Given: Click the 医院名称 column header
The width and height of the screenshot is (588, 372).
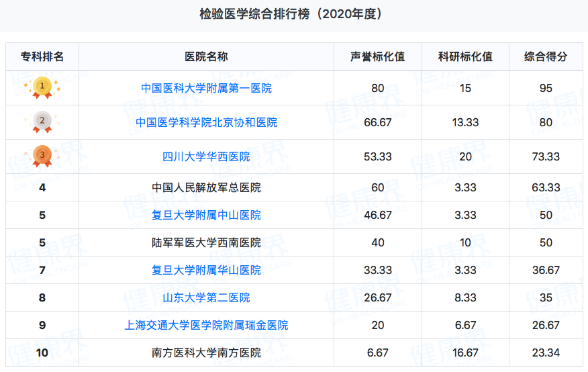Looking at the screenshot, I should tap(206, 56).
